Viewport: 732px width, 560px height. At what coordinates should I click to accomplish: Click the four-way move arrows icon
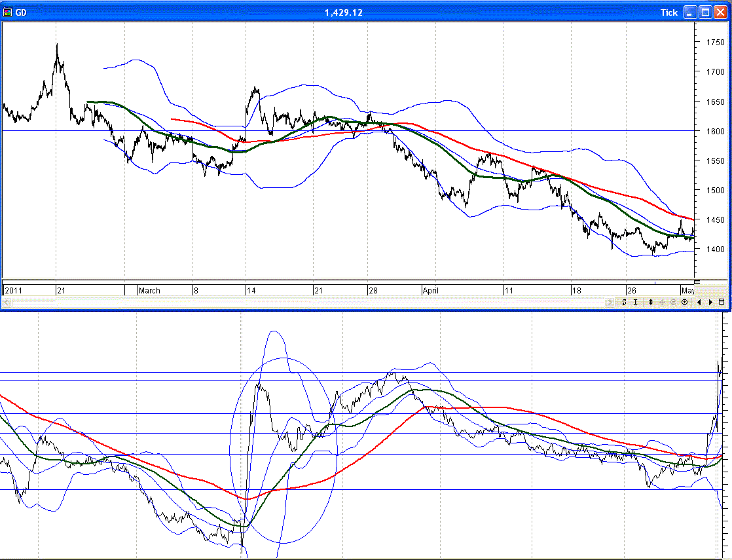662,302
